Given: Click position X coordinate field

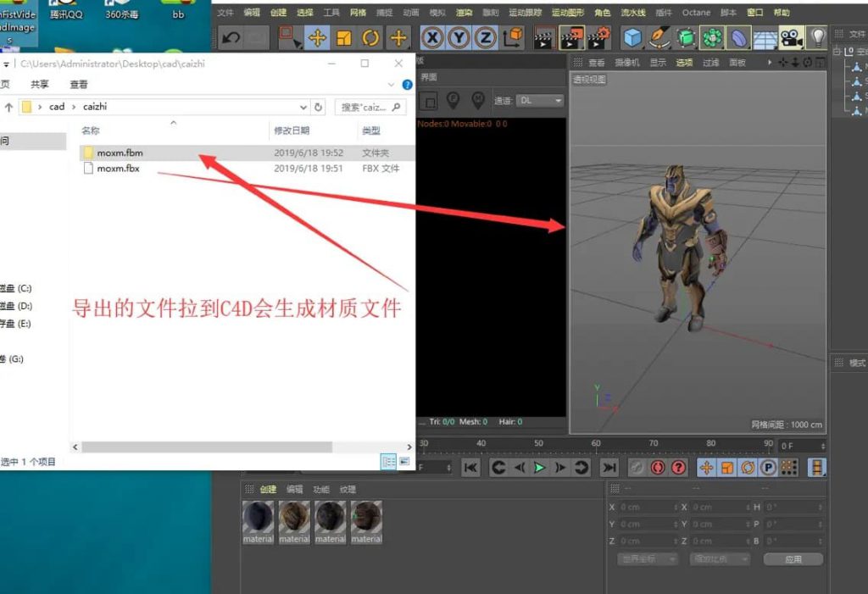Looking at the screenshot, I should click(648, 507).
